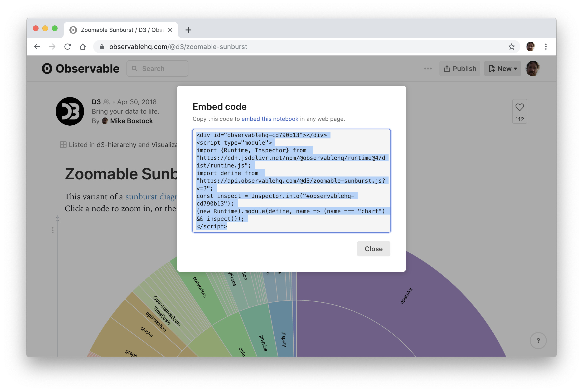
Task: Open the d3-hierarchy collection link
Action: pos(117,145)
